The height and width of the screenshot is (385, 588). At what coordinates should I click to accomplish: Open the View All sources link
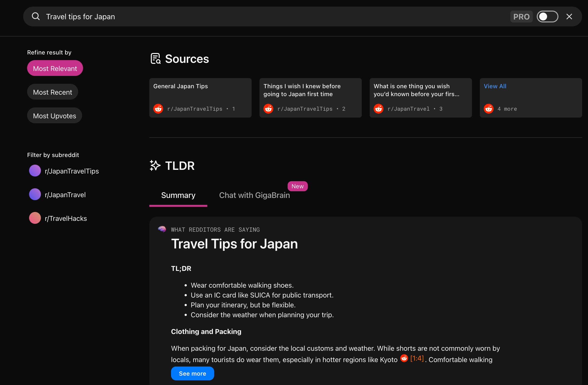[x=495, y=86]
